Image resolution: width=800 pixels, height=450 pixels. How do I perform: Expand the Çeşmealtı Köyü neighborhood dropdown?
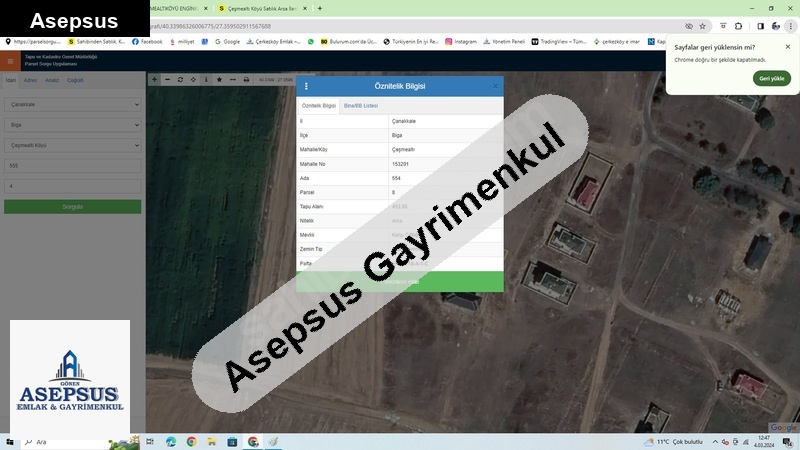pyautogui.click(x=72, y=145)
